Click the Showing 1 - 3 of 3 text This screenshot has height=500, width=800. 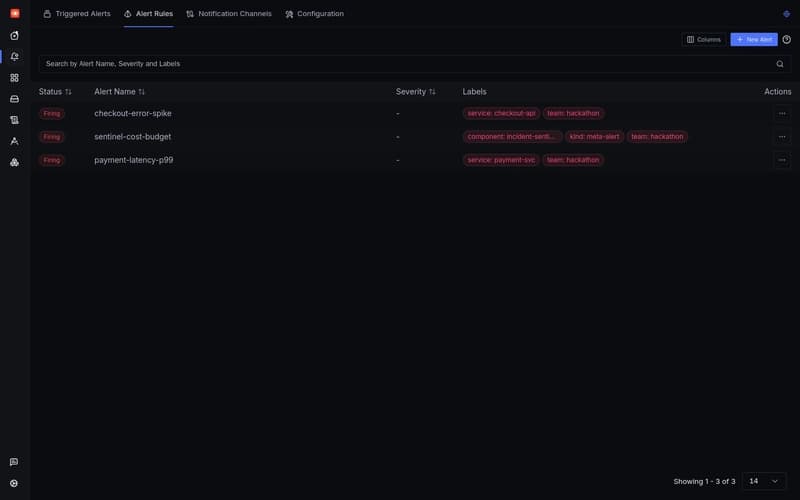pos(704,482)
